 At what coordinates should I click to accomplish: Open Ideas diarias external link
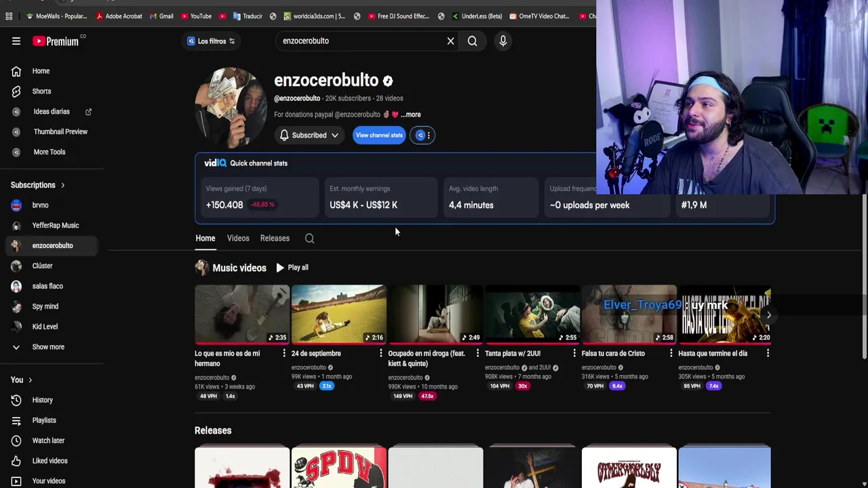click(52, 111)
